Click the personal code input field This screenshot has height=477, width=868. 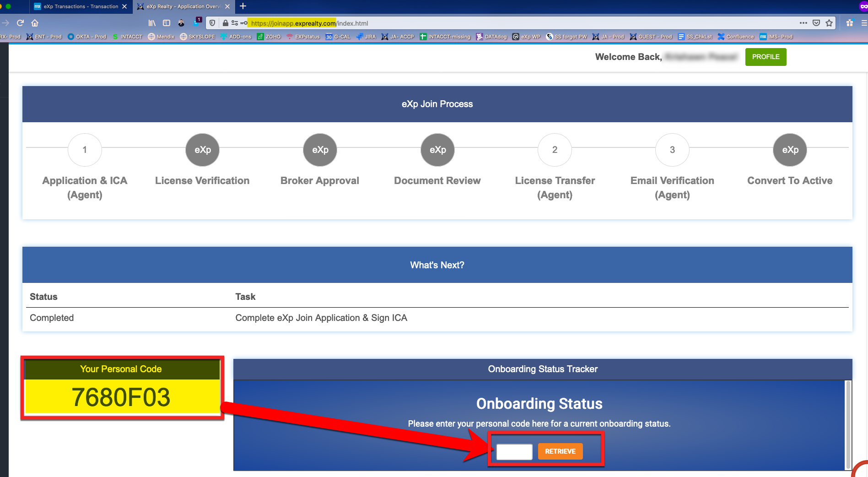coord(514,451)
